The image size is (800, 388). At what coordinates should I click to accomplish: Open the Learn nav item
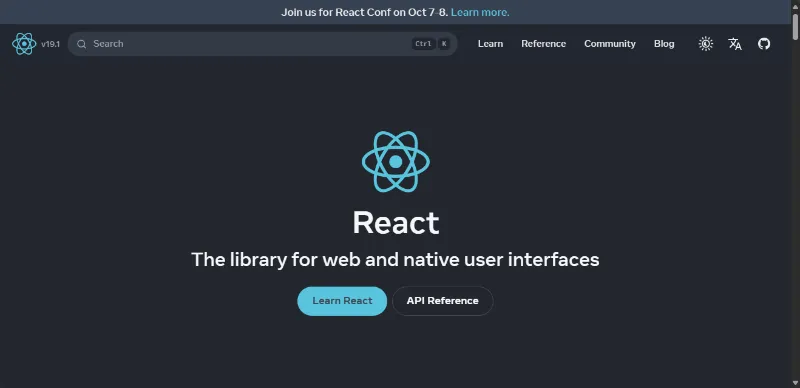point(490,44)
